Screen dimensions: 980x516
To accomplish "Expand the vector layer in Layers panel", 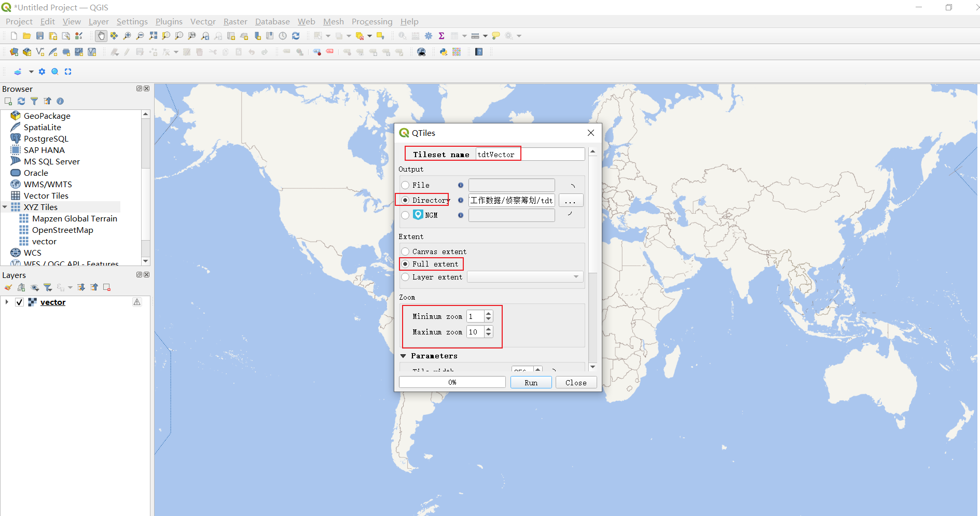I will pos(7,302).
